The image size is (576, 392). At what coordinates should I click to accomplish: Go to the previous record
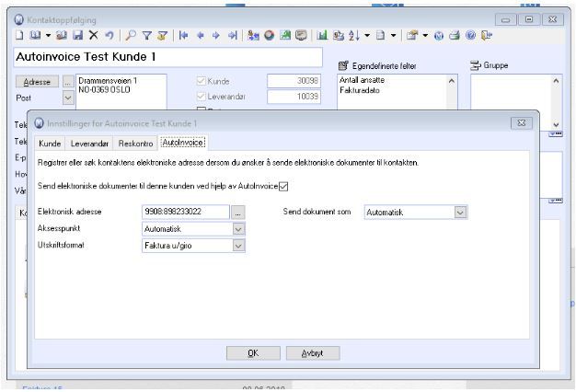tap(201, 35)
